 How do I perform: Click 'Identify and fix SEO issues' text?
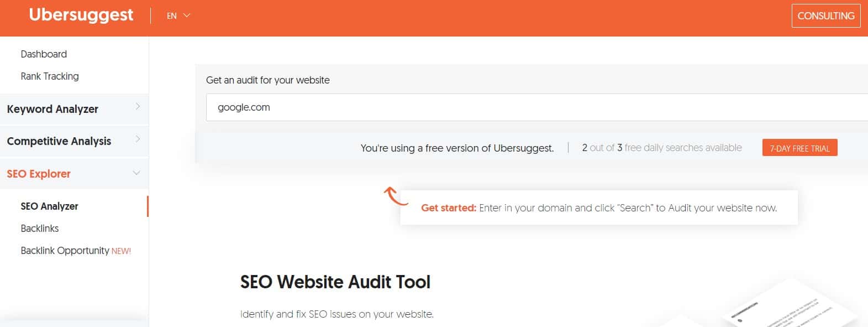(x=336, y=314)
